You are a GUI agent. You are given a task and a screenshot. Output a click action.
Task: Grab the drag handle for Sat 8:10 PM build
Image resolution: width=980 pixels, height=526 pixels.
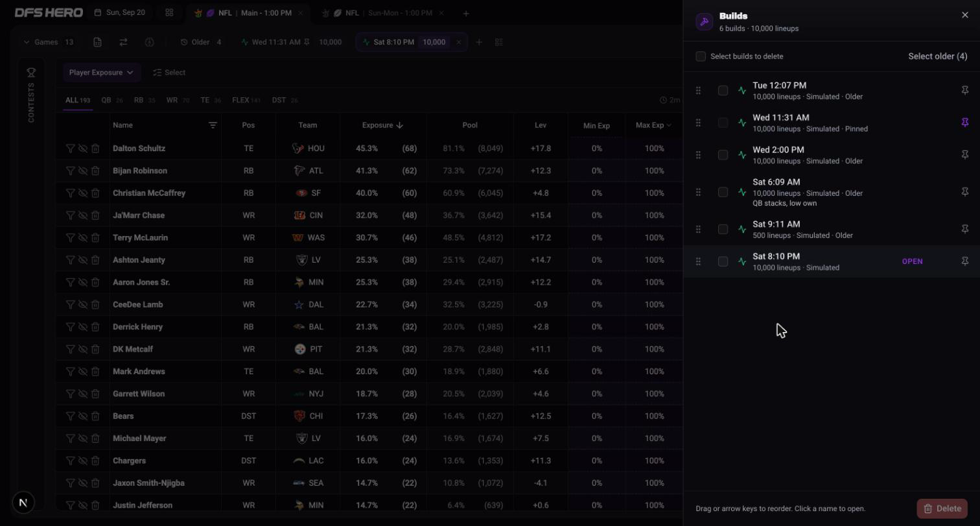(698, 261)
